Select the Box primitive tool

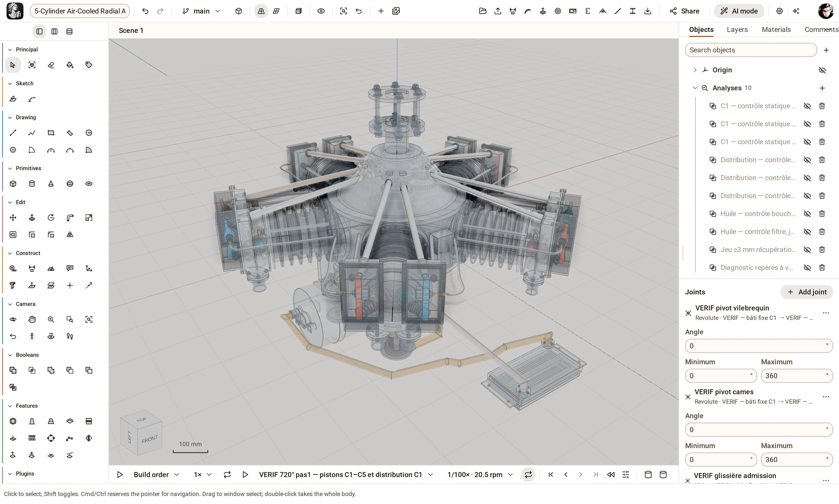pyautogui.click(x=13, y=184)
